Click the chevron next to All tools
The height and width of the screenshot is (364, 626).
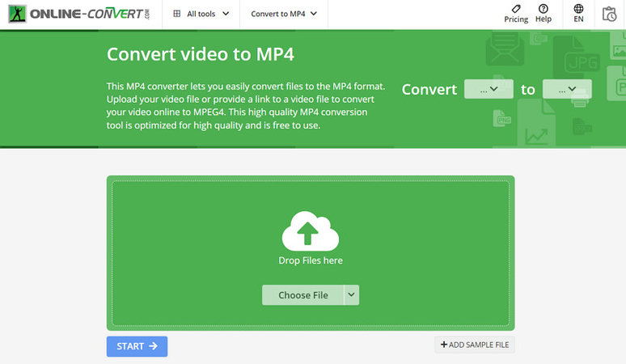(226, 14)
